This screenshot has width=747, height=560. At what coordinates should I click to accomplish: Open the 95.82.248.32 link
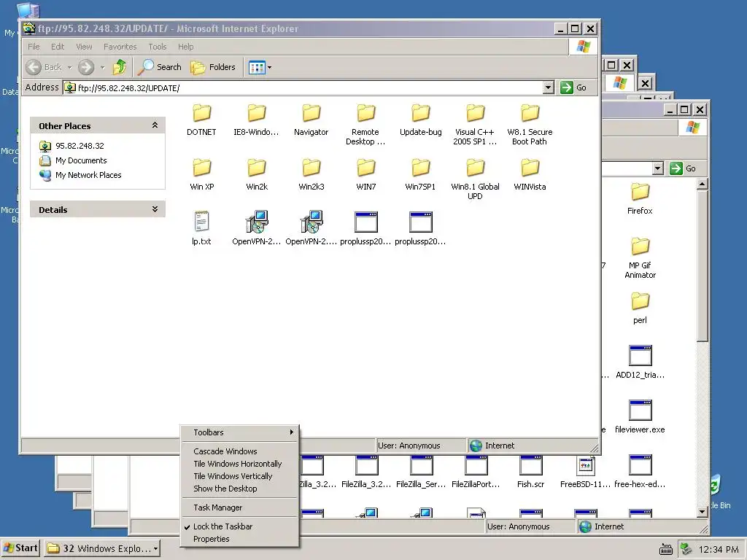point(80,146)
